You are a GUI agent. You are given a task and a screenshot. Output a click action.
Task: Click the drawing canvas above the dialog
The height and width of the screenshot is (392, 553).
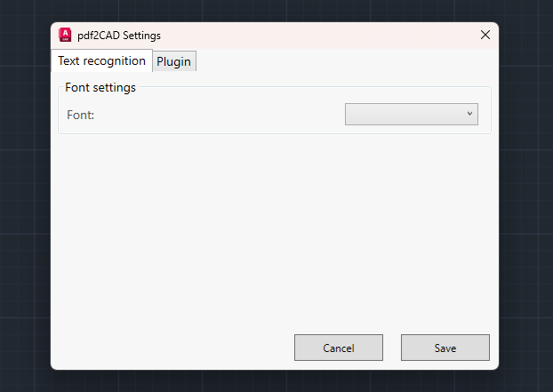coord(276,10)
